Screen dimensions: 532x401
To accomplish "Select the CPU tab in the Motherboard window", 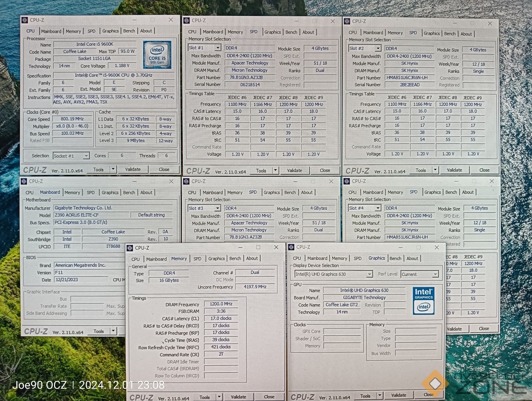I will pos(29,193).
